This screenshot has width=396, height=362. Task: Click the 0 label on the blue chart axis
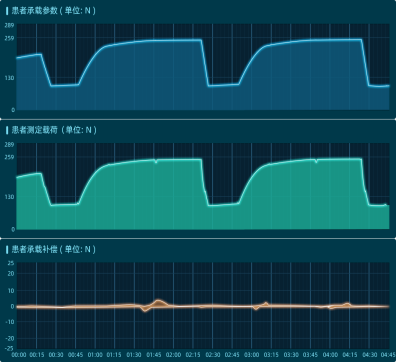pyautogui.click(x=13, y=110)
